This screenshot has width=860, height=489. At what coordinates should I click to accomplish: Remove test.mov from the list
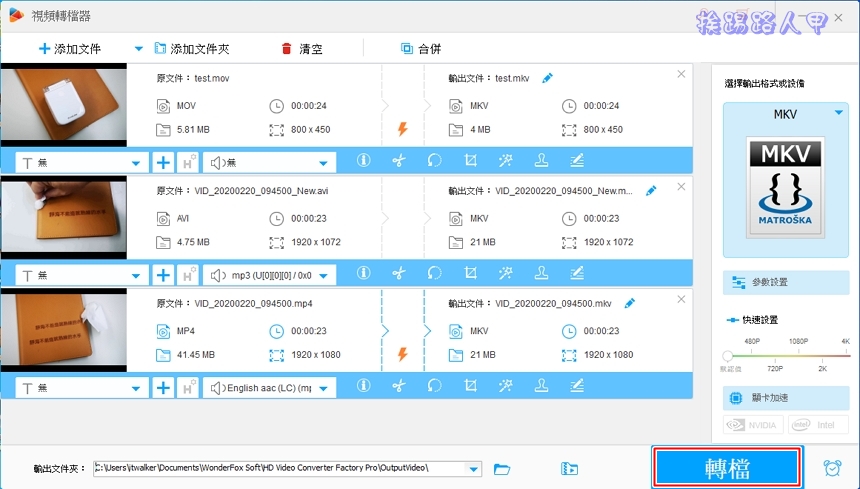pyautogui.click(x=681, y=74)
